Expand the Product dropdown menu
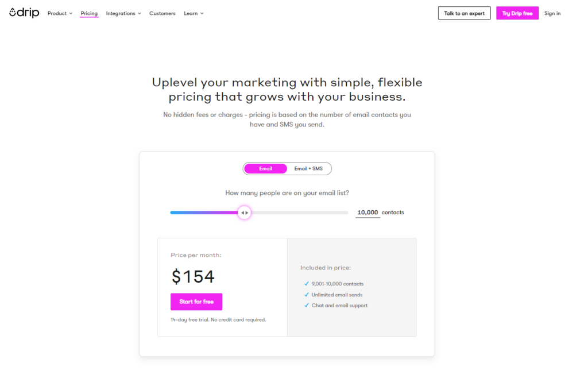The image size is (588, 378). [60, 14]
